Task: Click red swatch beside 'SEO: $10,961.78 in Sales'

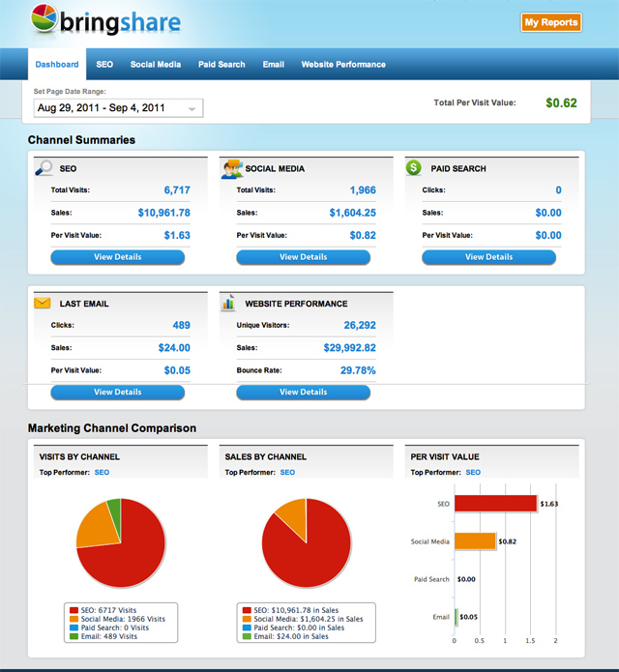Action: [247, 610]
